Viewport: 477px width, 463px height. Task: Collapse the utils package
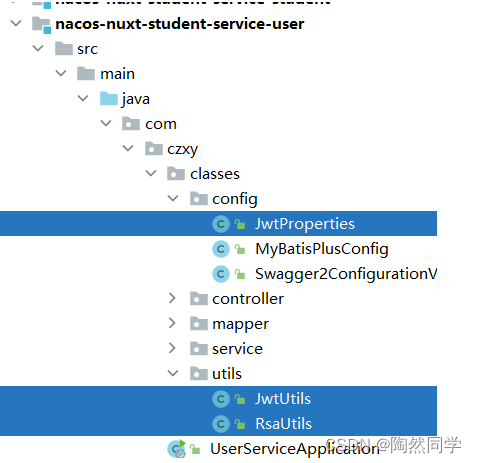coord(173,373)
